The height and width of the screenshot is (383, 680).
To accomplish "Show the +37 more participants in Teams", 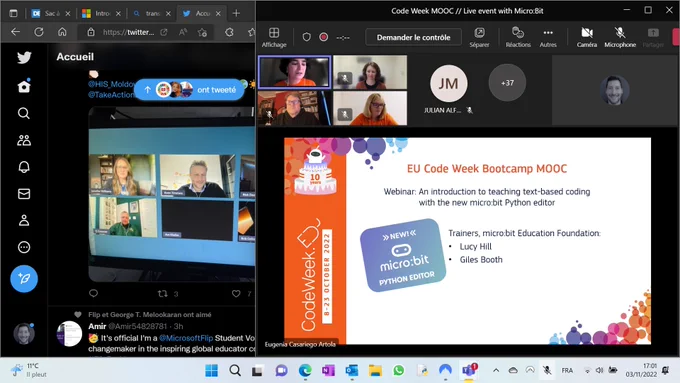I will [x=507, y=83].
